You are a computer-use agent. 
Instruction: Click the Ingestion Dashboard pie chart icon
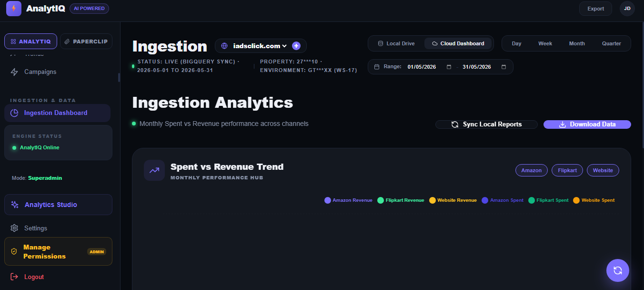pos(14,113)
